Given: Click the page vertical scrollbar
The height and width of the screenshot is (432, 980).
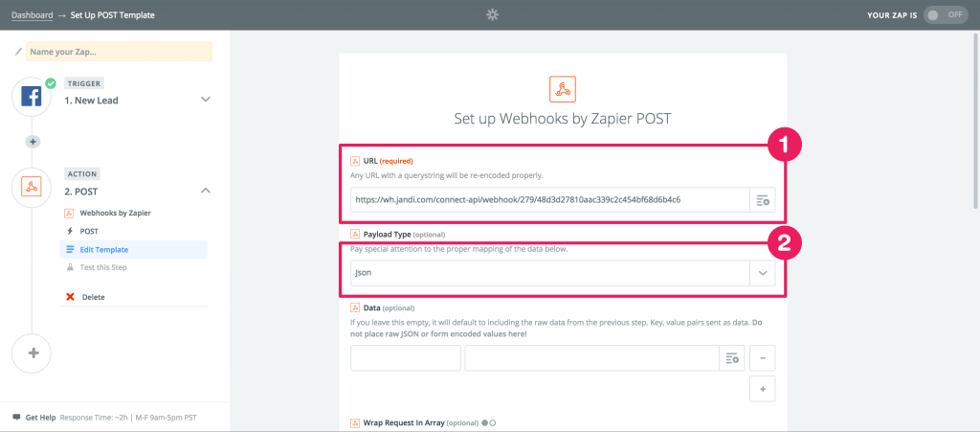Looking at the screenshot, I should coord(975,125).
